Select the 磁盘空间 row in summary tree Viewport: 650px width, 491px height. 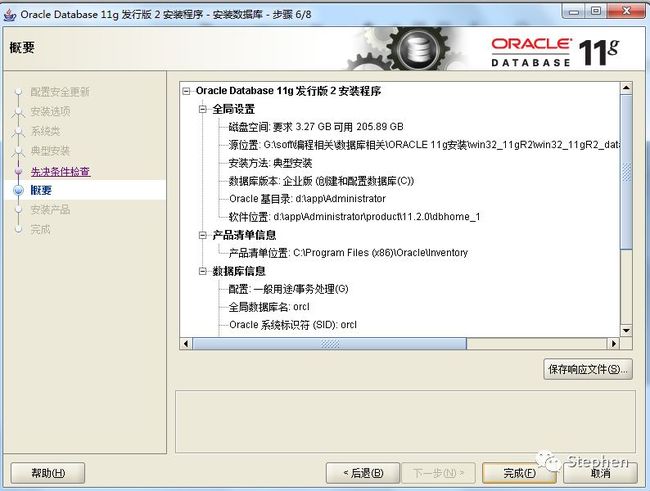(316, 127)
